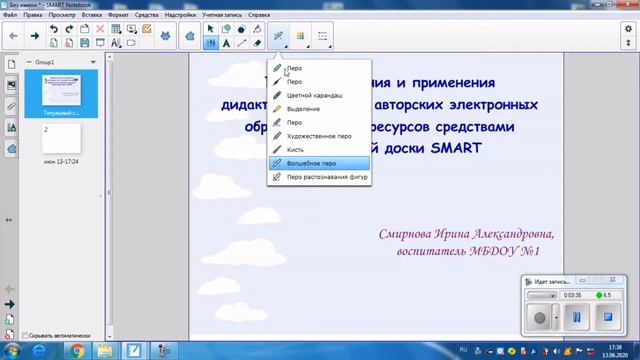
Task: Open record button options arrow
Action: click(x=556, y=317)
